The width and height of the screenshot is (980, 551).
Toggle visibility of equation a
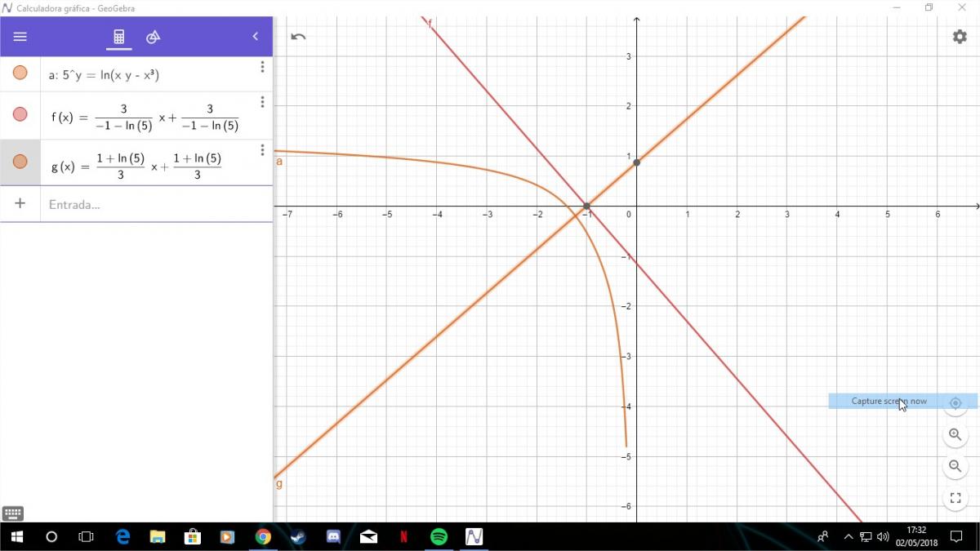click(20, 73)
